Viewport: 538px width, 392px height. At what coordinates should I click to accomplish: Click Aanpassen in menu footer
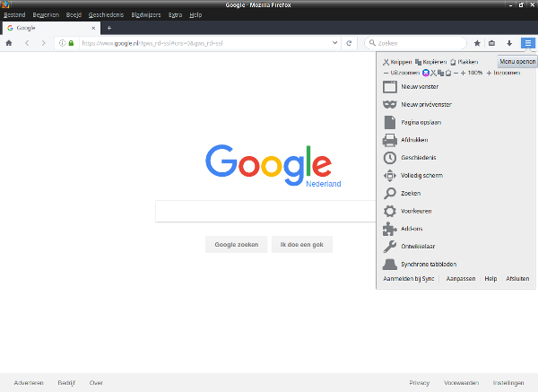click(461, 279)
